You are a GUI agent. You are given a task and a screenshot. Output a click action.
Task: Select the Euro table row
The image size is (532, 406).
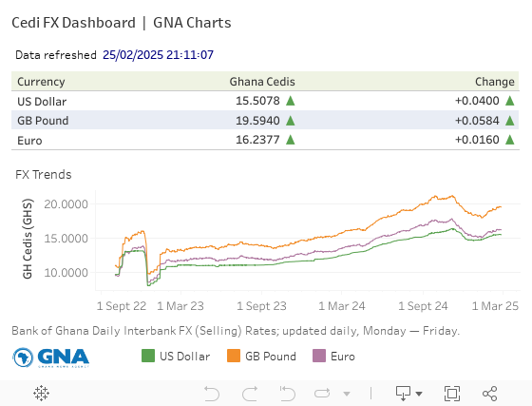click(x=265, y=140)
